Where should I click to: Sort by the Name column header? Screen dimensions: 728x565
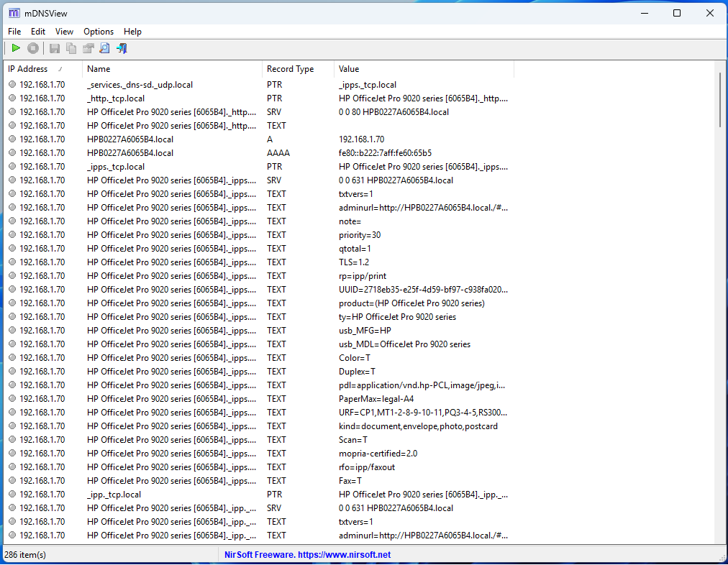pos(172,69)
